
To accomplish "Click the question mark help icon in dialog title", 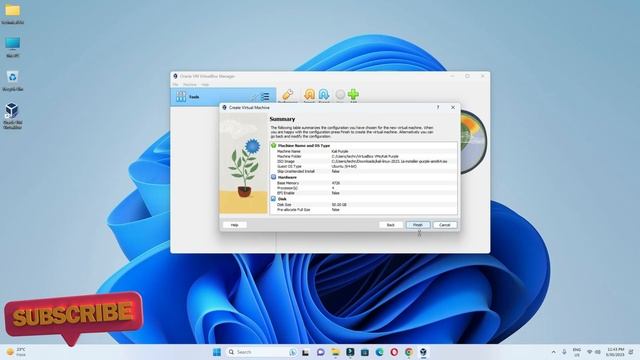I will pyautogui.click(x=438, y=107).
